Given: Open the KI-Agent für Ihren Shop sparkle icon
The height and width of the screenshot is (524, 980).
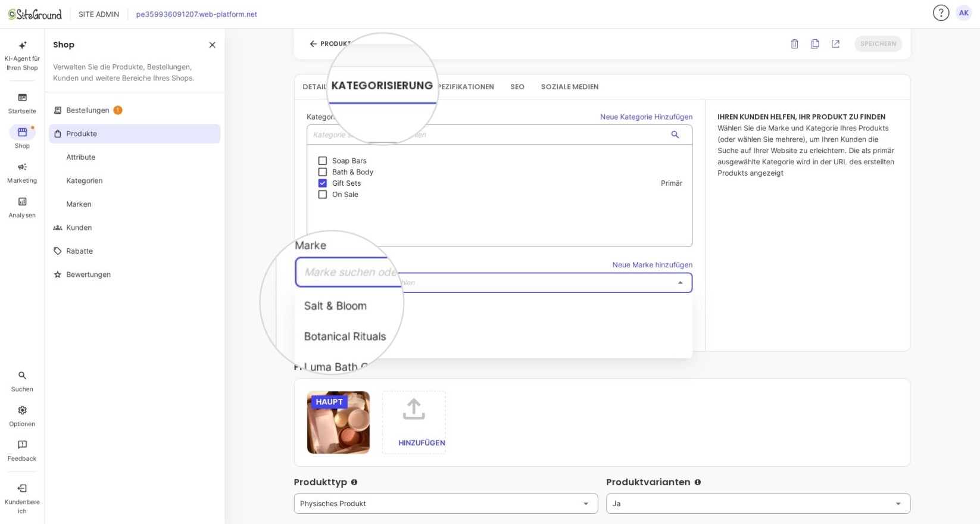Looking at the screenshot, I should pos(22,45).
